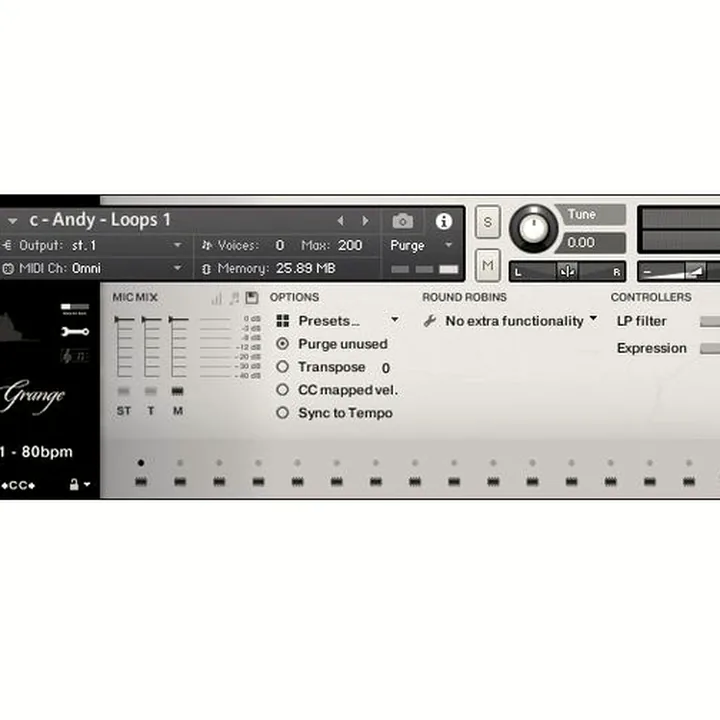Click the L-R pan slider

[567, 271]
